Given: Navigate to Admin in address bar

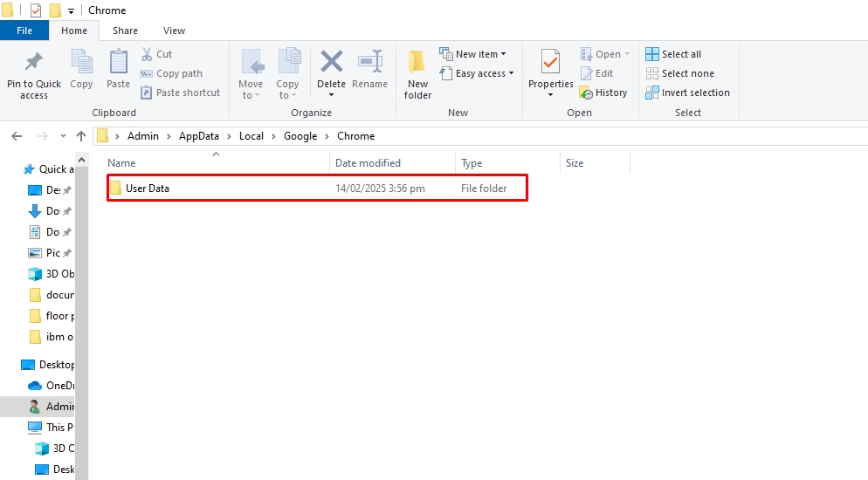Looking at the screenshot, I should (143, 136).
